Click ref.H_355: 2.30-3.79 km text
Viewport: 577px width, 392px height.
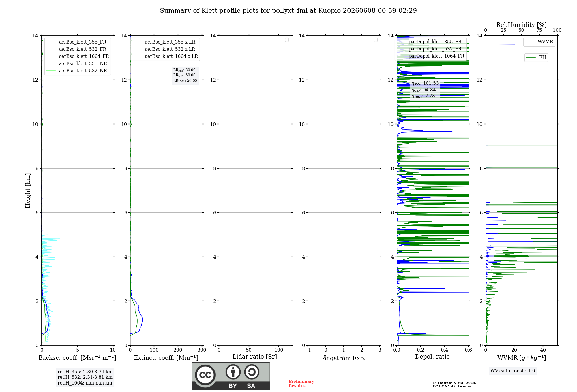click(x=85, y=372)
